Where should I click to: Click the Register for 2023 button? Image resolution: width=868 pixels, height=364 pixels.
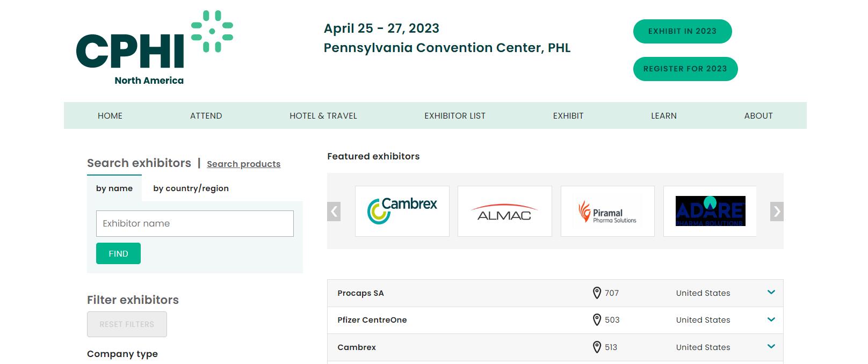(685, 69)
